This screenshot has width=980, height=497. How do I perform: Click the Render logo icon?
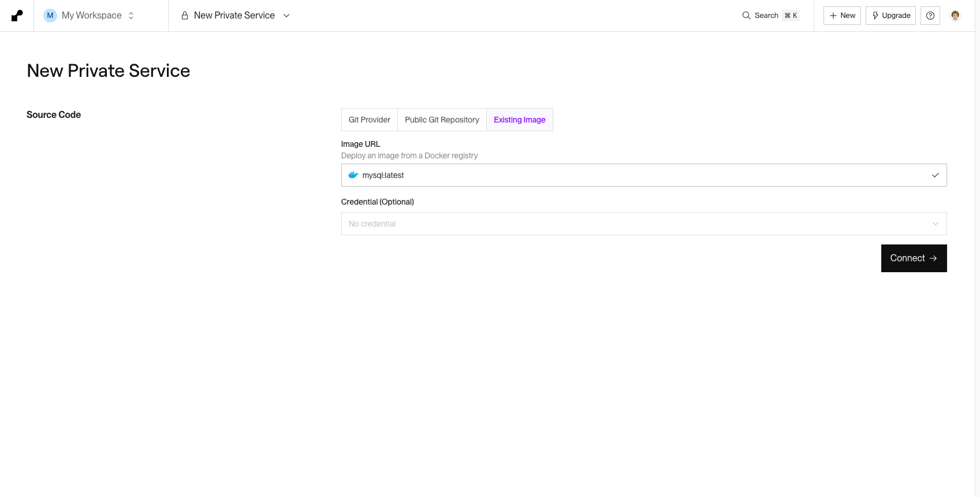click(17, 16)
